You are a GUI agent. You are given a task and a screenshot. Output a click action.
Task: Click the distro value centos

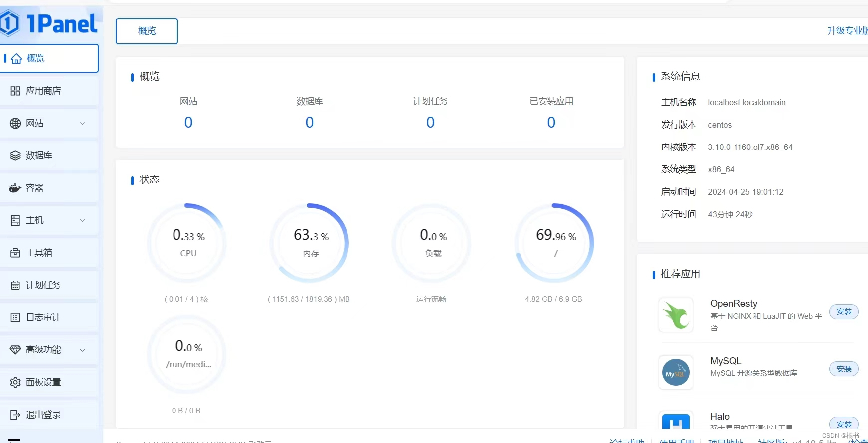(720, 125)
